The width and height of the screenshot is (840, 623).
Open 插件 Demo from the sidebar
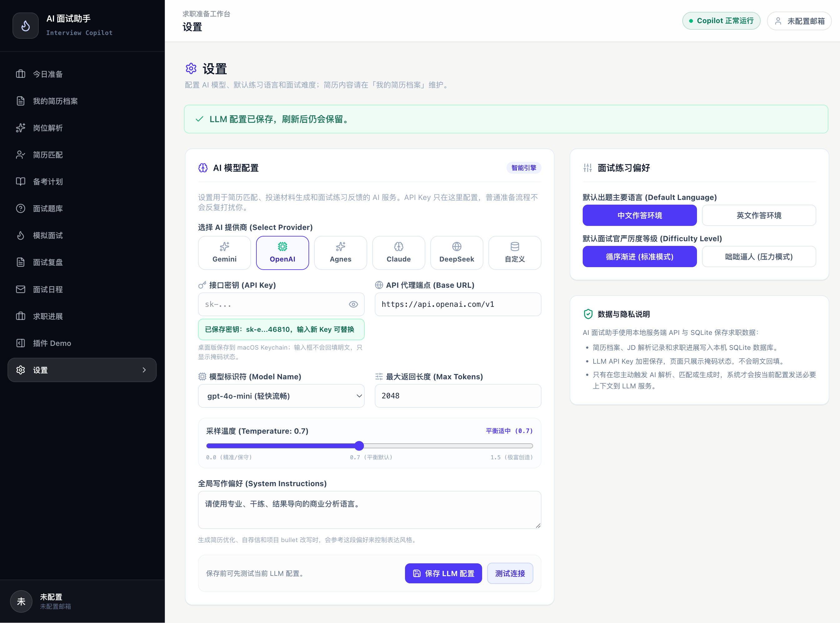click(x=82, y=343)
